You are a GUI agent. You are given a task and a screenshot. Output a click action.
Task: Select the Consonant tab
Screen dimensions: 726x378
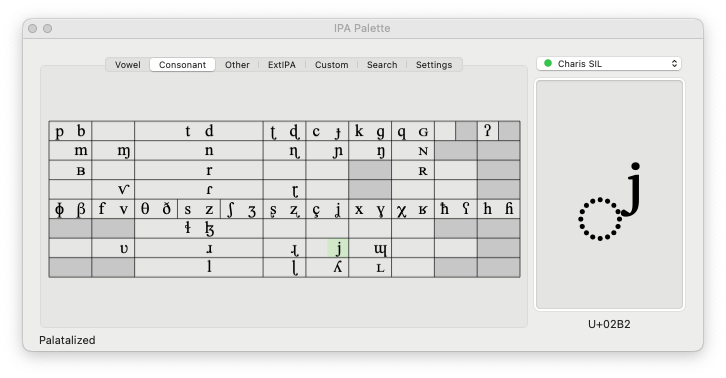point(182,65)
